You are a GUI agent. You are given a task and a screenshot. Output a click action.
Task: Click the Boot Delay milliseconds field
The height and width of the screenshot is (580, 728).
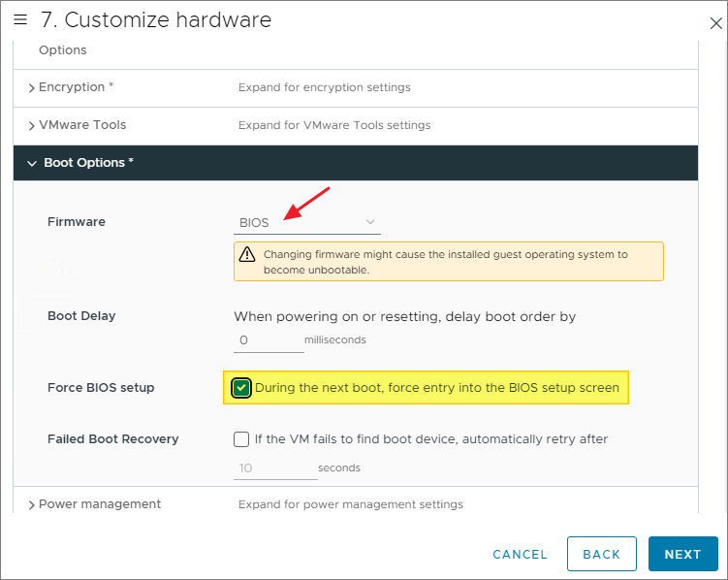click(269, 340)
